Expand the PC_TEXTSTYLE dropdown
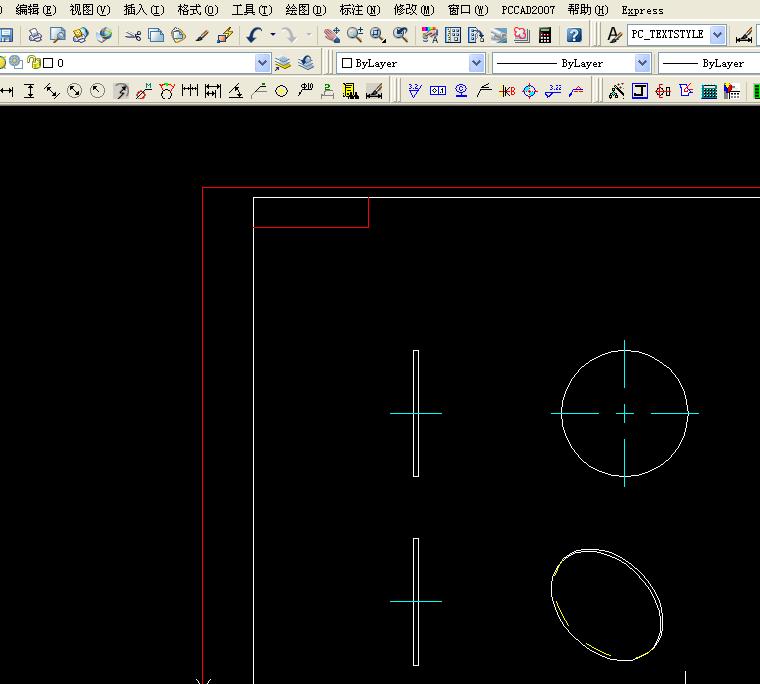This screenshot has height=684, width=760. pos(718,35)
